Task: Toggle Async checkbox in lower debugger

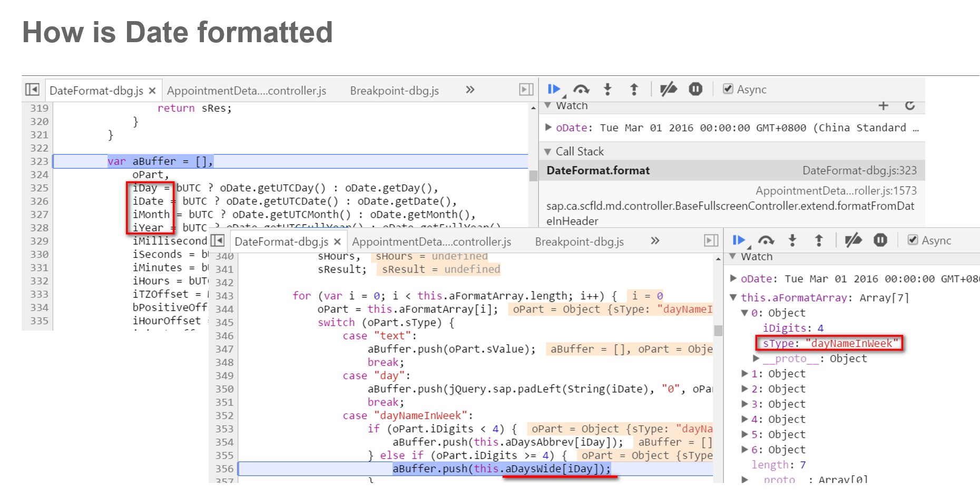Action: coord(913,240)
